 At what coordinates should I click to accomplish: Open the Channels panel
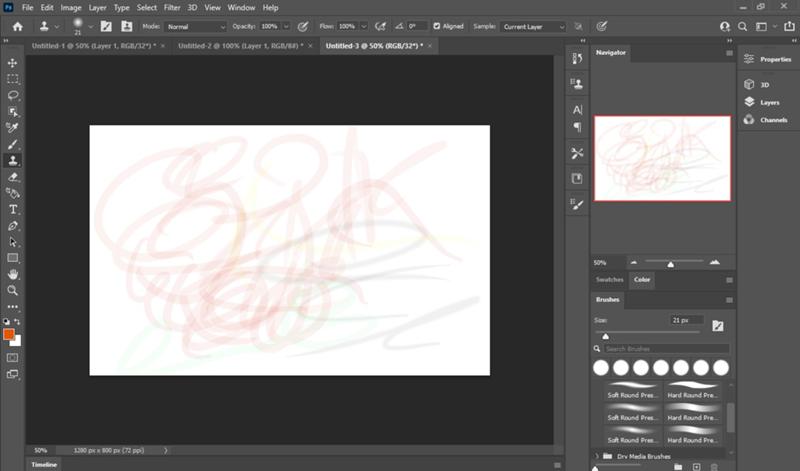[766, 120]
